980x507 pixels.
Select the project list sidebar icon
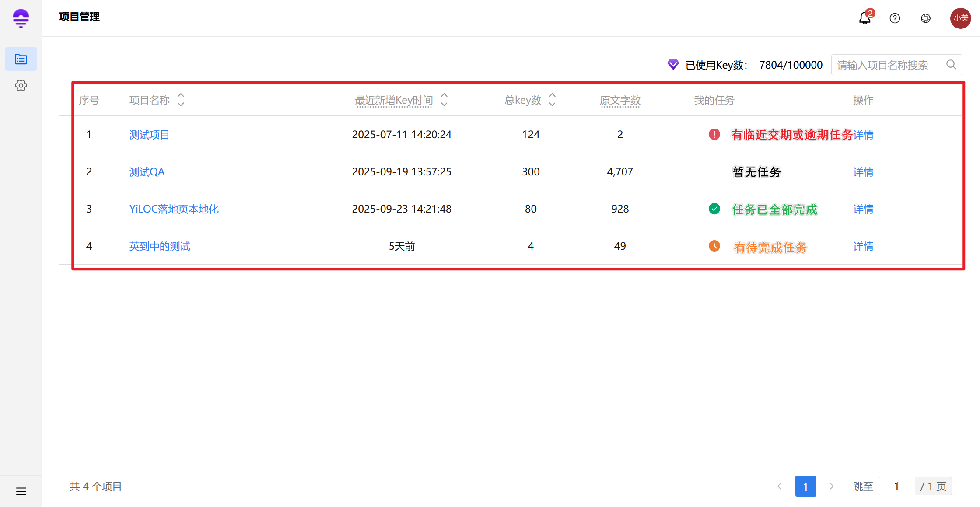click(21, 59)
